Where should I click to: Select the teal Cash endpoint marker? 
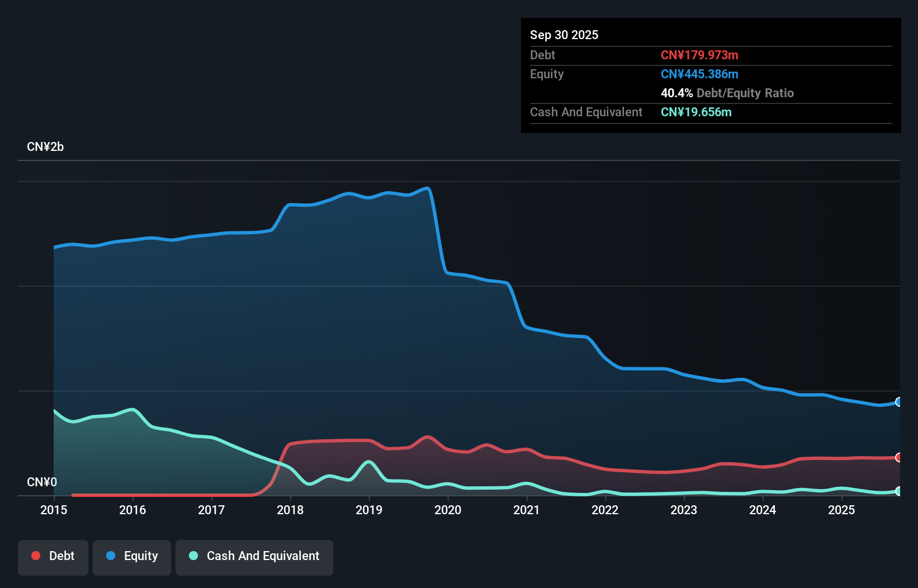(x=899, y=491)
